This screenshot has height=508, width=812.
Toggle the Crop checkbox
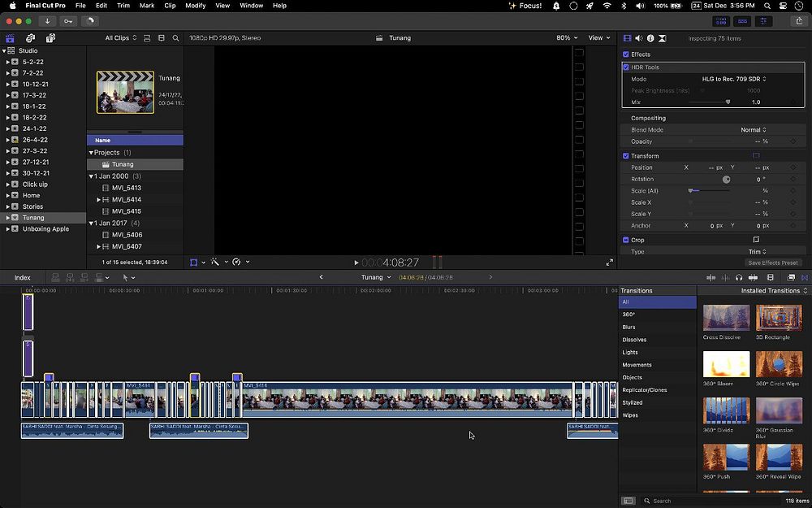(x=626, y=240)
